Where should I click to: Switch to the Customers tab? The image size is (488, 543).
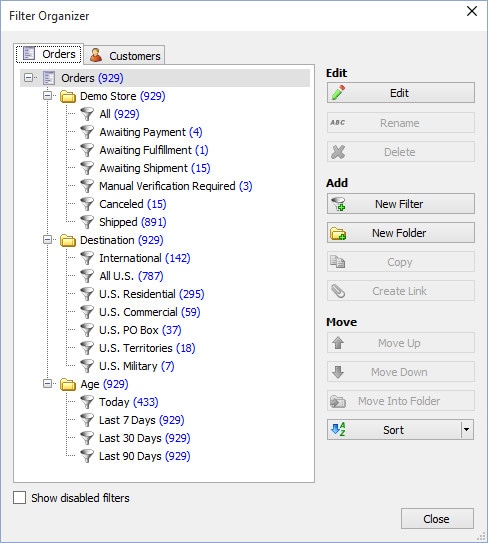point(125,55)
